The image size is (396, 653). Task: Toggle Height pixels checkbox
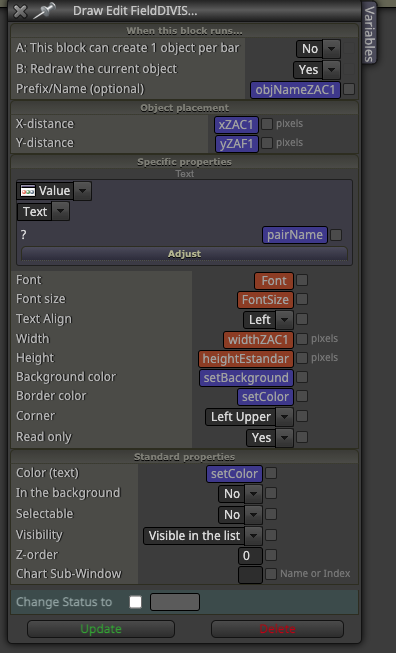[302, 358]
